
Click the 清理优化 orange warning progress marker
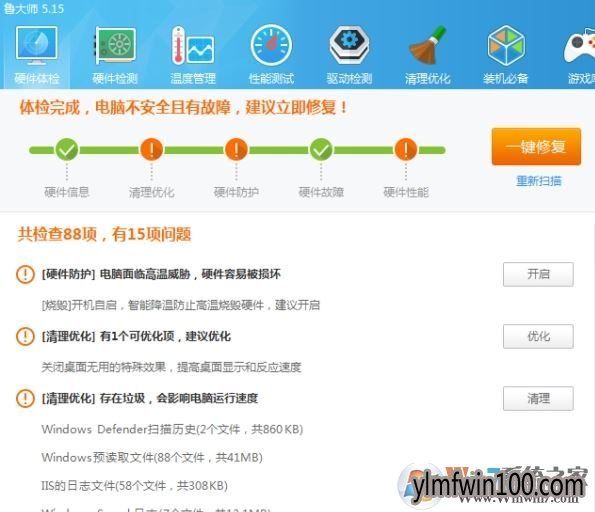pyautogui.click(x=151, y=150)
